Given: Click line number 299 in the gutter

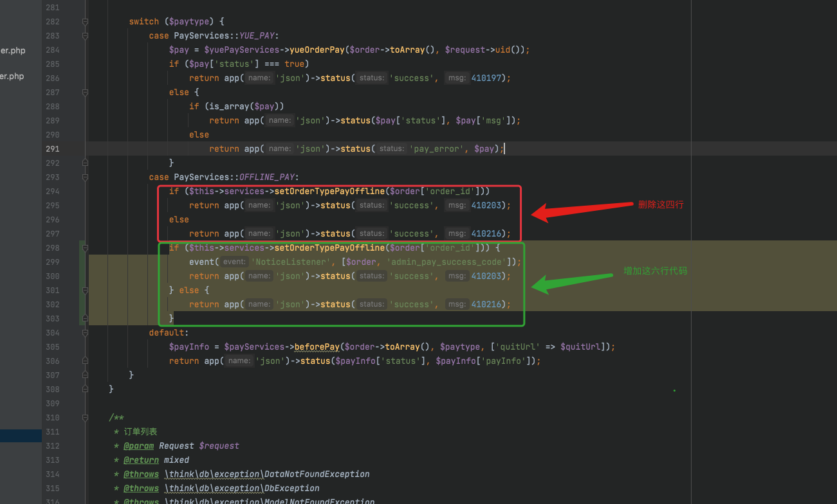Looking at the screenshot, I should (52, 262).
